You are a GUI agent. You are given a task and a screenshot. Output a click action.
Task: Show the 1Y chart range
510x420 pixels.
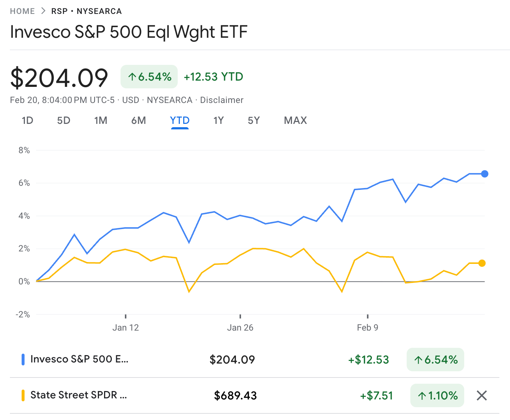tap(218, 121)
